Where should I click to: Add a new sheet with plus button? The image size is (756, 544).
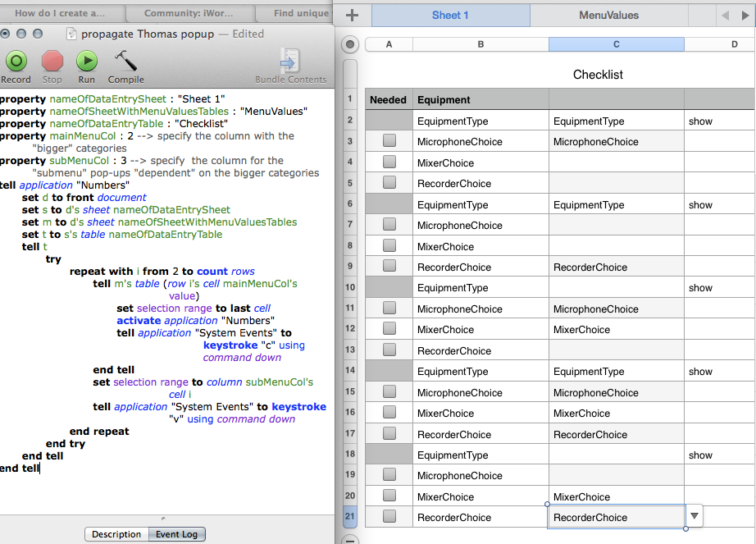(x=353, y=15)
